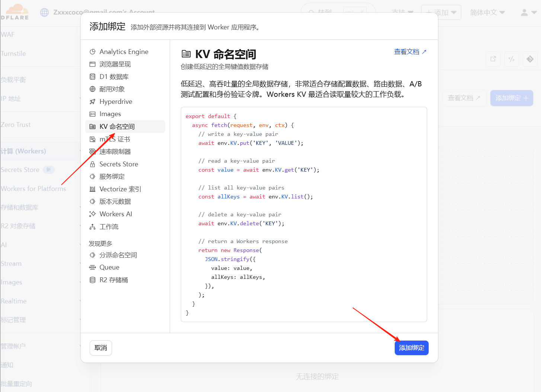
Task: Select 工作流 binding type
Action: point(125,227)
